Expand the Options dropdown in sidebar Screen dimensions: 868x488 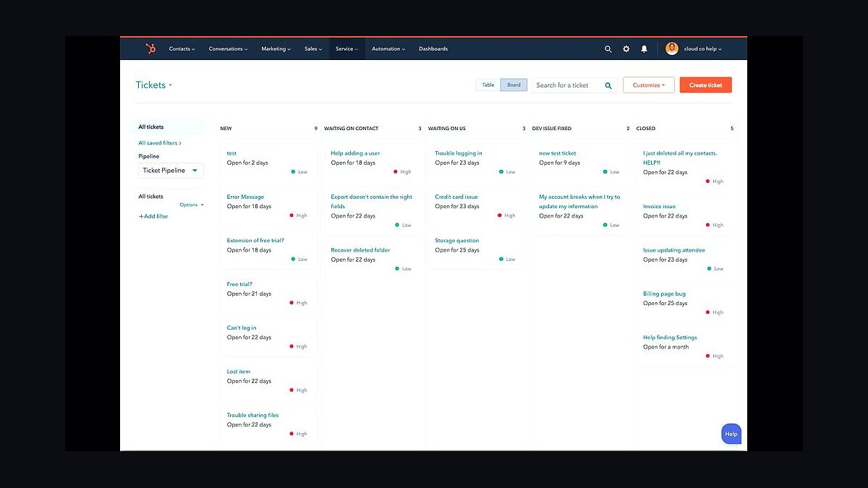[x=192, y=205]
